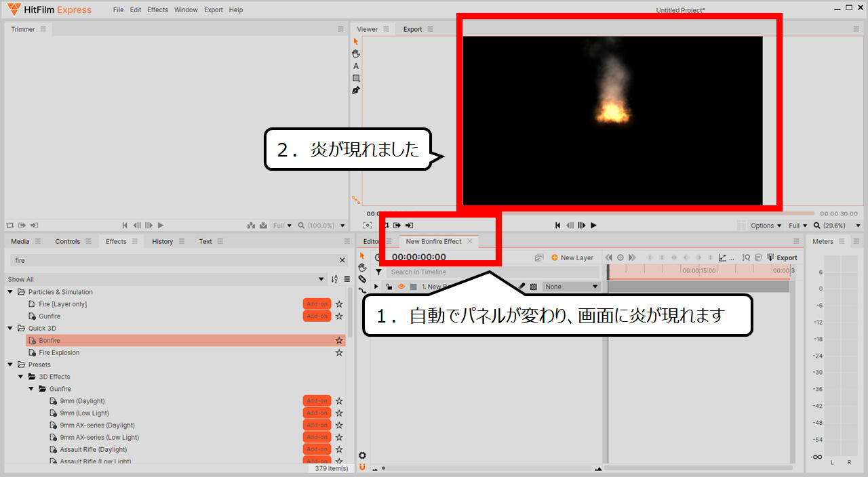Switch to the Controls tab
868x477 pixels.
(68, 241)
